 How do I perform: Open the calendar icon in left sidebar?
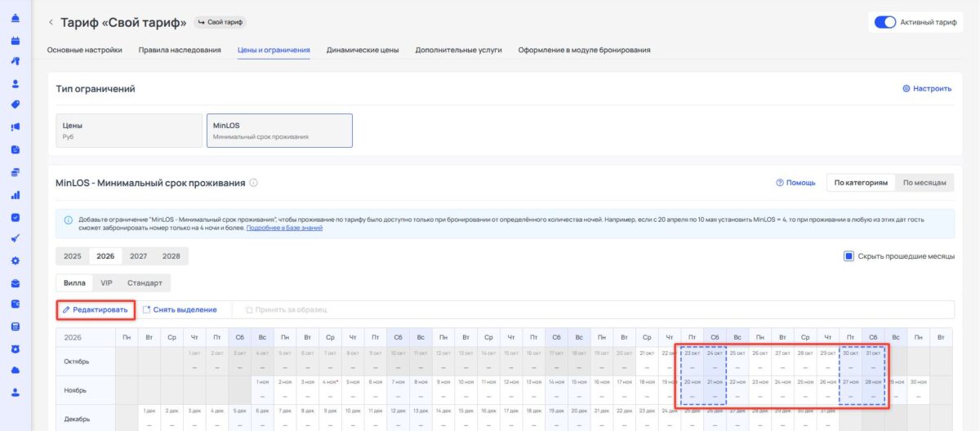tap(16, 40)
